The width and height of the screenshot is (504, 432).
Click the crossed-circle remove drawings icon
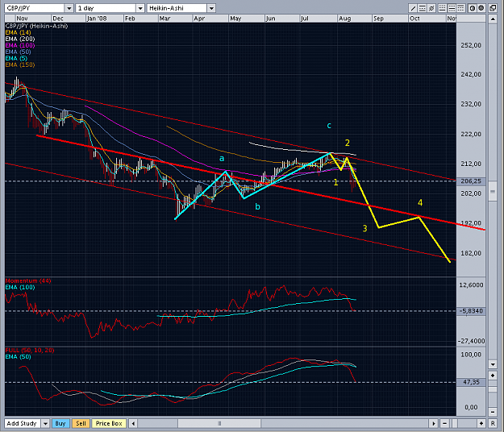(431, 8)
